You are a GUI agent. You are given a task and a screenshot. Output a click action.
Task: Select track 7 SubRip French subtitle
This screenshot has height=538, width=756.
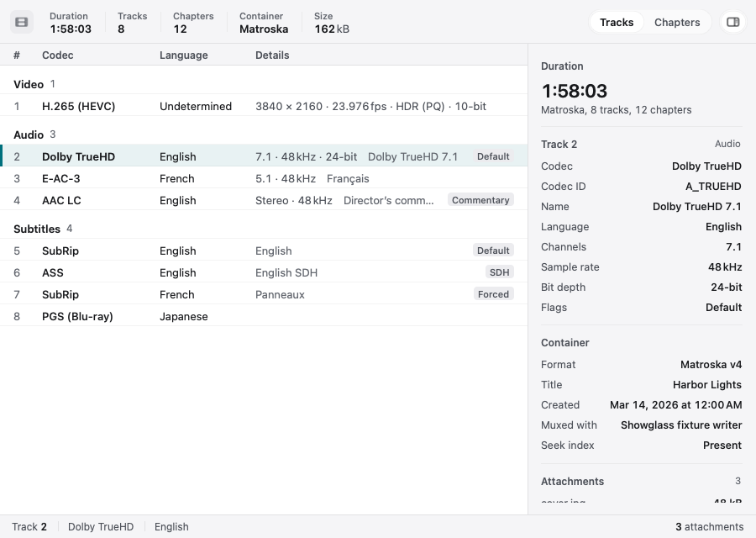pyautogui.click(x=264, y=294)
